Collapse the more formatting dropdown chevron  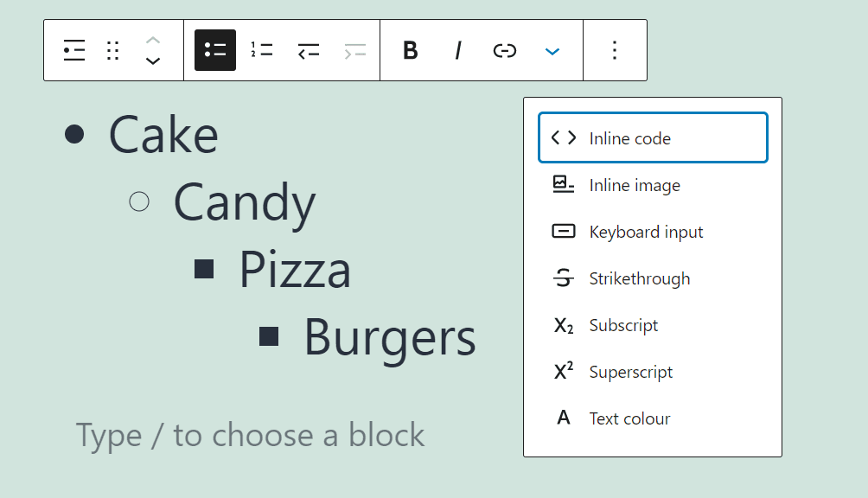(x=552, y=51)
